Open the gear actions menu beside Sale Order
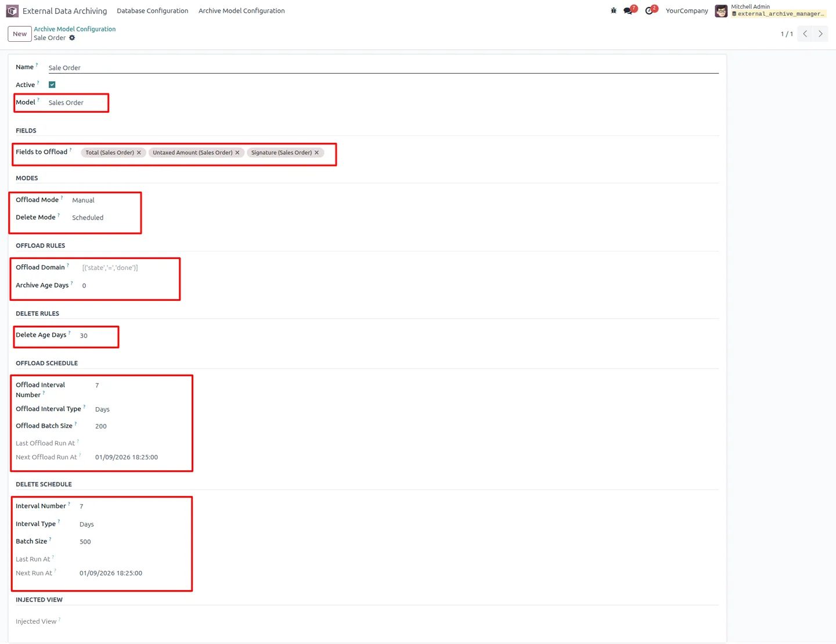The height and width of the screenshot is (644, 836). pyautogui.click(x=72, y=38)
